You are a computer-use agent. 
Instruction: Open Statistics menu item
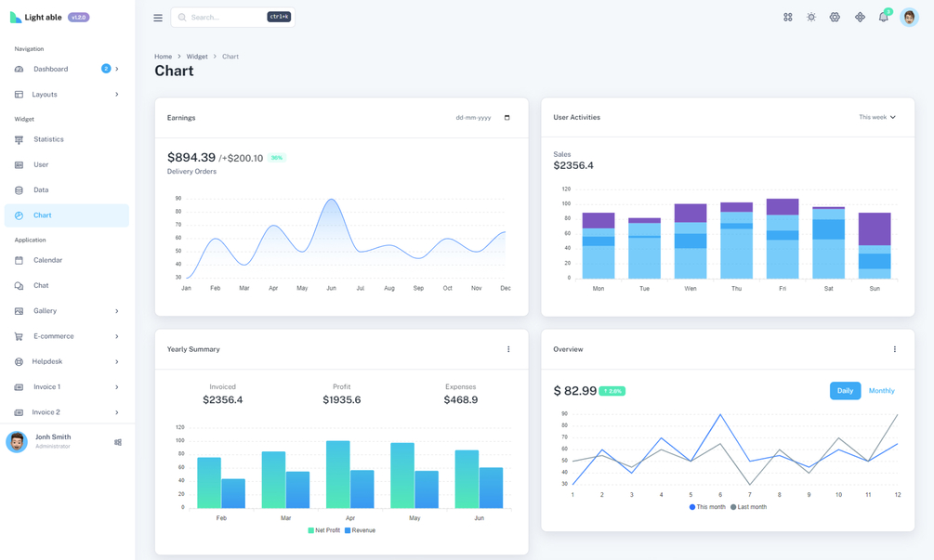[x=67, y=139]
